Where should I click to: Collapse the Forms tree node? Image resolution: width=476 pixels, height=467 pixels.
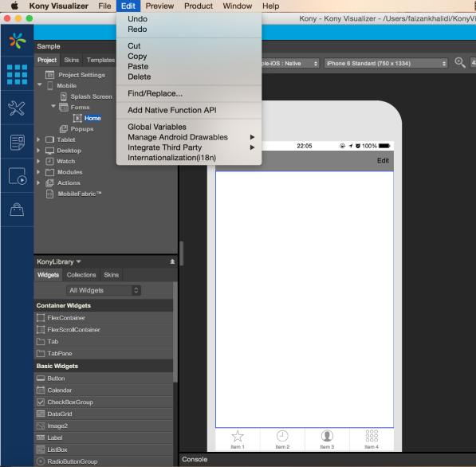[53, 106]
